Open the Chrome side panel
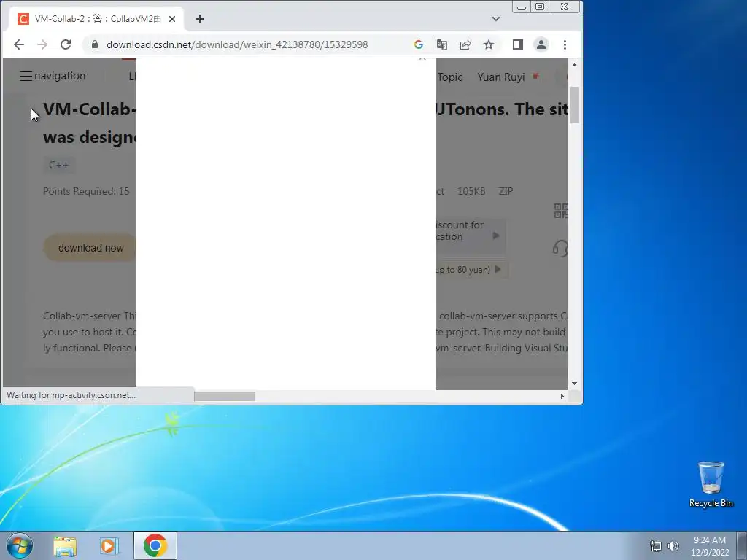This screenshot has height=560, width=747. (x=517, y=44)
